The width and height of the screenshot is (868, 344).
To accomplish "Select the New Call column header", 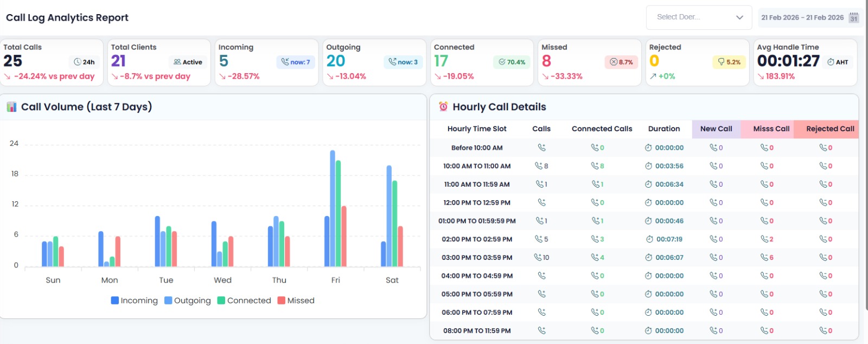I will click(716, 129).
